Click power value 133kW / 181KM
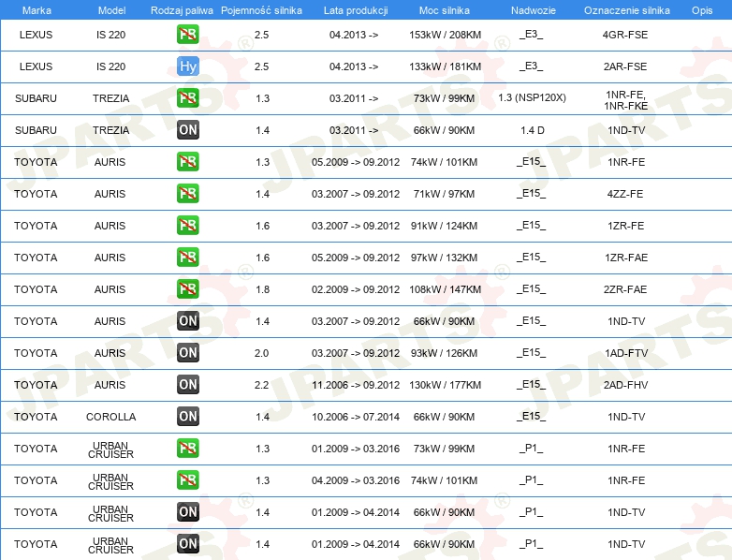The width and height of the screenshot is (732, 560). (x=445, y=66)
